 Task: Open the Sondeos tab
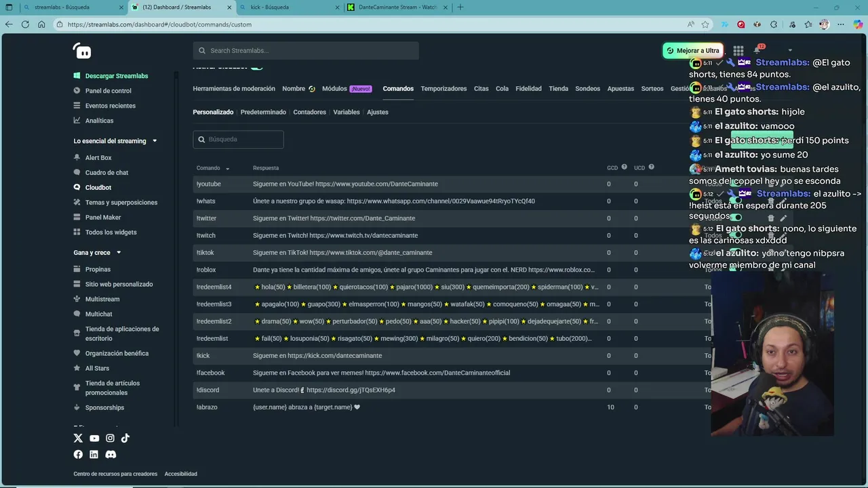point(588,89)
